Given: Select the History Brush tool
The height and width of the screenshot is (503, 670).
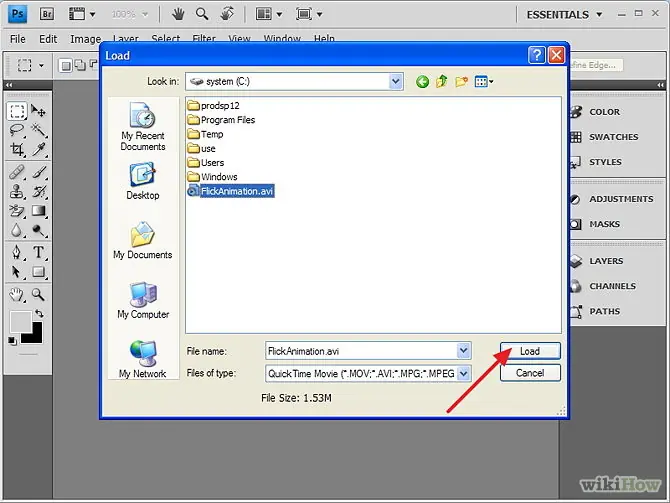Looking at the screenshot, I should click(38, 191).
